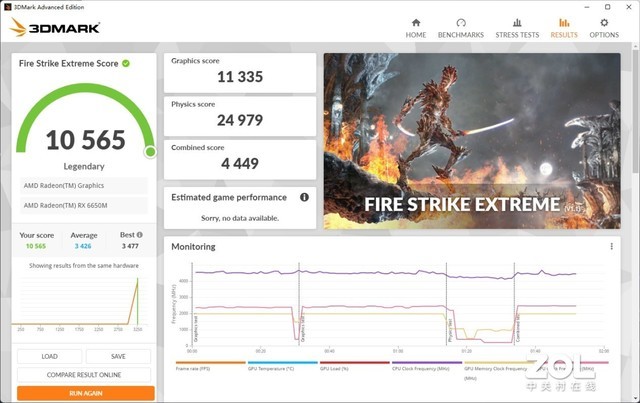Click the Monitoring heading
The width and height of the screenshot is (640, 403).
193,247
